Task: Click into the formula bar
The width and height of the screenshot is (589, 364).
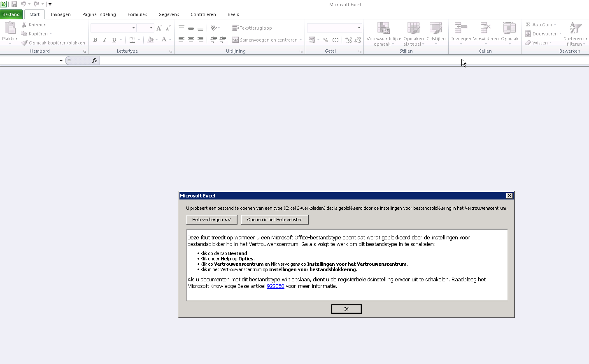Action: 344,60
